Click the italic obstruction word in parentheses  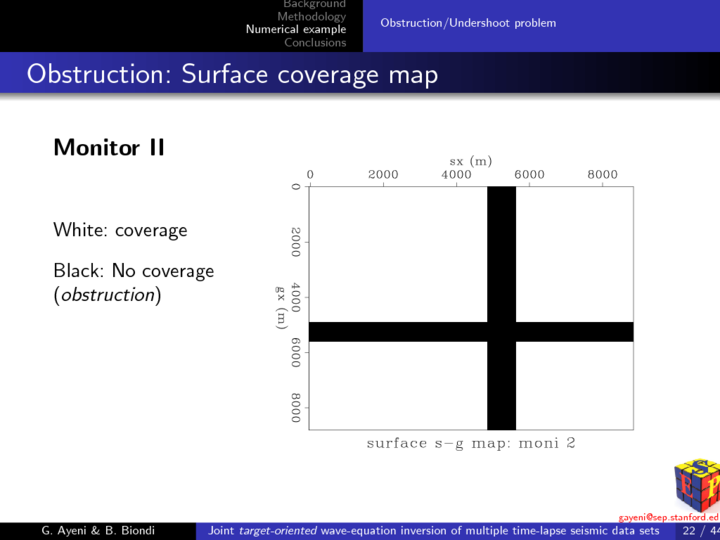point(107,297)
